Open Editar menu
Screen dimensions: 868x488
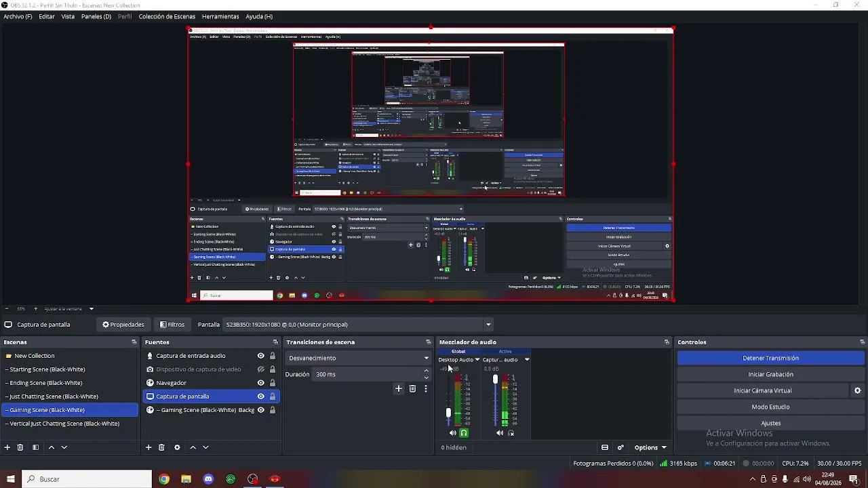[x=47, y=16]
